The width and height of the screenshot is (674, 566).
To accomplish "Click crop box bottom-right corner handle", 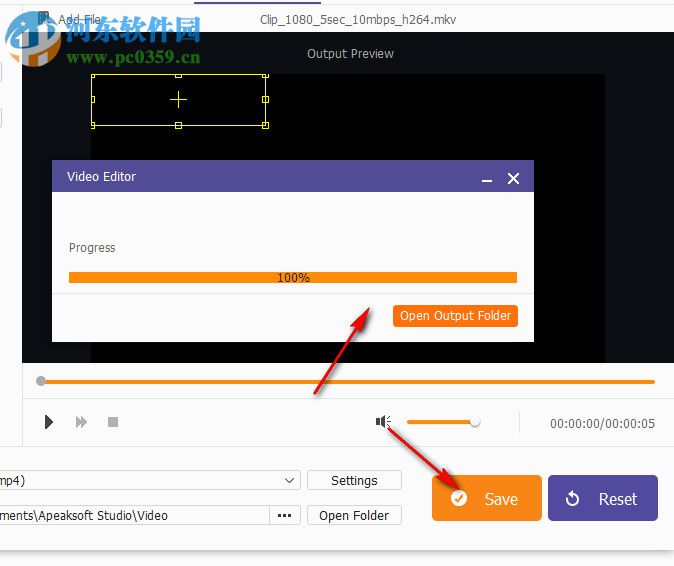I will tap(265, 125).
